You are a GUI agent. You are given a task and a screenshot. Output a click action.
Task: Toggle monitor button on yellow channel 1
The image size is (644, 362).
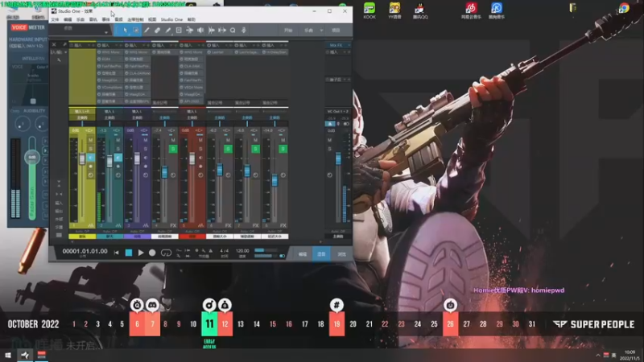pyautogui.click(x=90, y=158)
